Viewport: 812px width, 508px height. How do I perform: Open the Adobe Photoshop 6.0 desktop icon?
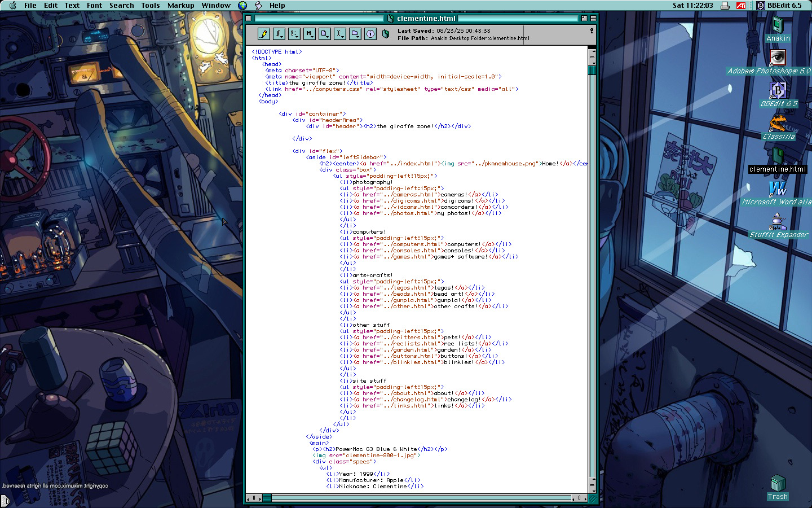click(778, 58)
